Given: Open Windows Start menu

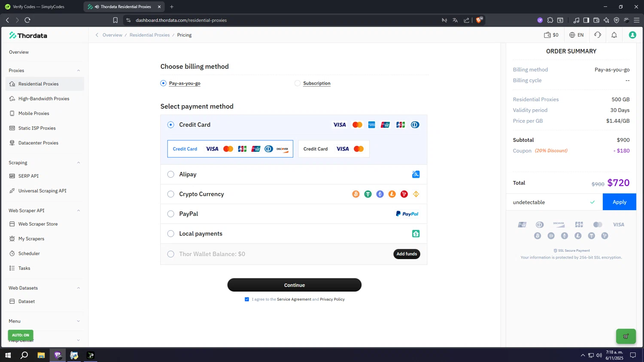Looking at the screenshot, I should (x=8, y=355).
